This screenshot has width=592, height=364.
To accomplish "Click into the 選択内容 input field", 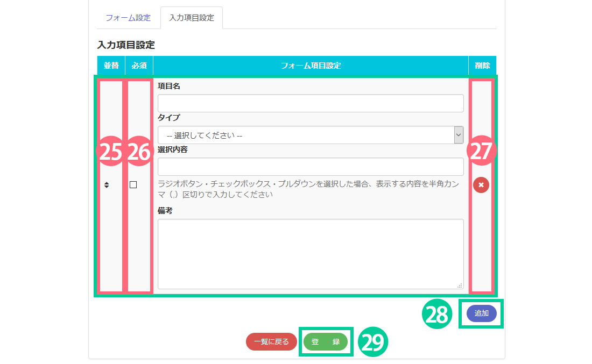I will (x=311, y=167).
